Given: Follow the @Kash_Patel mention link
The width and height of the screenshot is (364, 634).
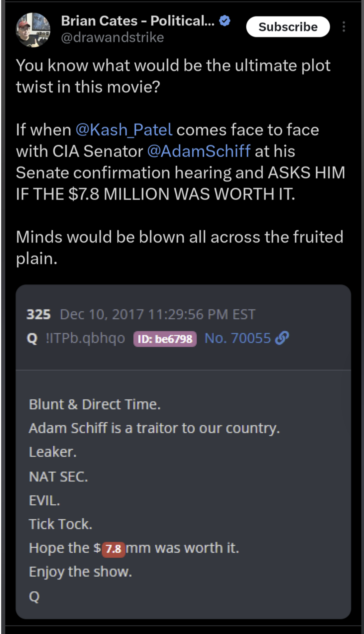Looking at the screenshot, I should (x=124, y=130).
